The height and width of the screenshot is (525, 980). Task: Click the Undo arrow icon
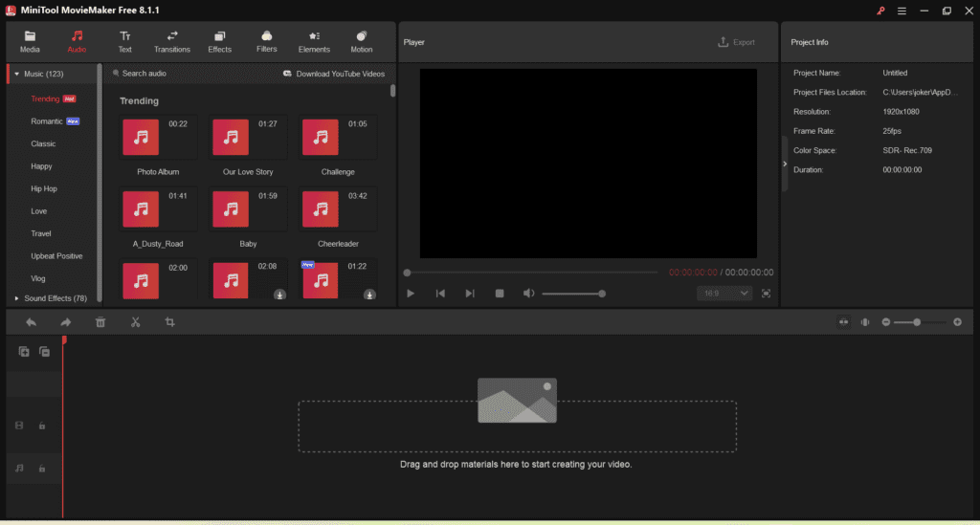tap(32, 322)
